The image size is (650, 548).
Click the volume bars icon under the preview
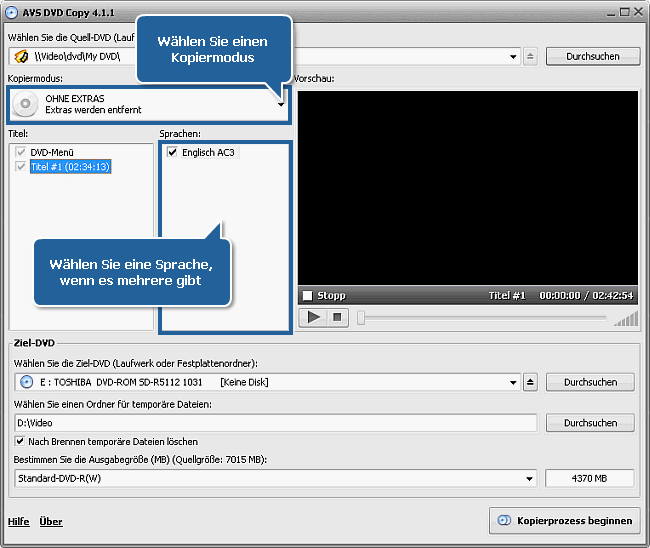click(626, 319)
